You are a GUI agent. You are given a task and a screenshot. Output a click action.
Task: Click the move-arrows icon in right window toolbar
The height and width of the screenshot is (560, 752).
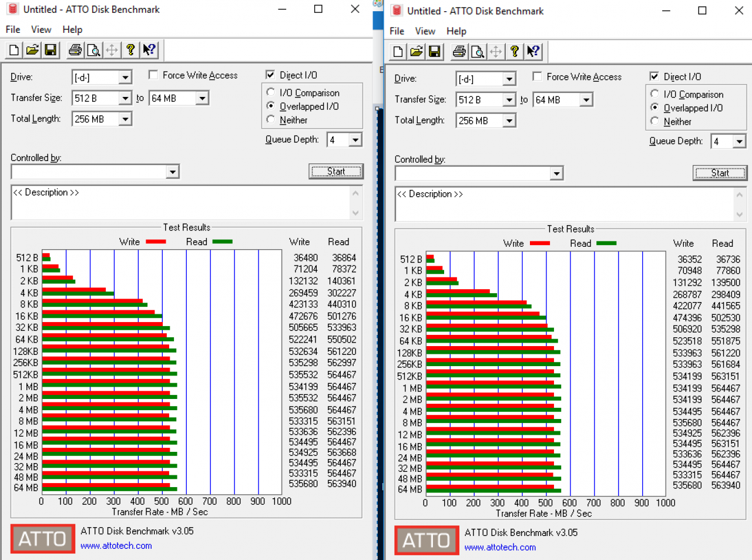pos(496,52)
